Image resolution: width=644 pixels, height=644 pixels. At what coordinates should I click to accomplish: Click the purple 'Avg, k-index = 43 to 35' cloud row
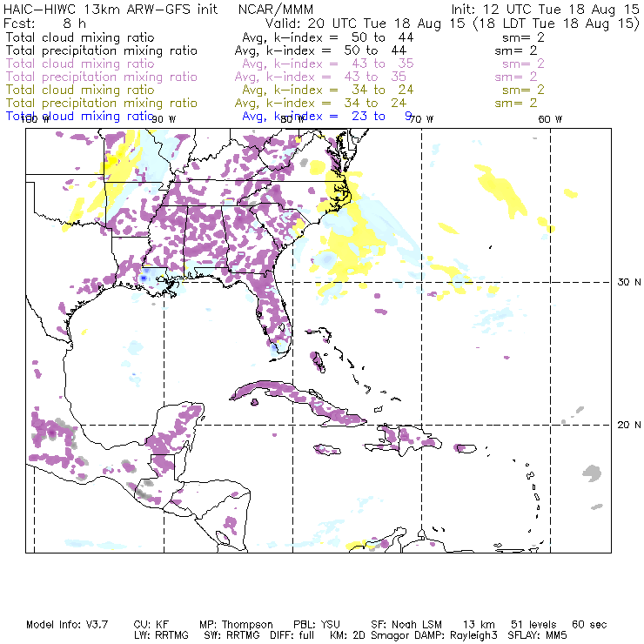pos(328,64)
